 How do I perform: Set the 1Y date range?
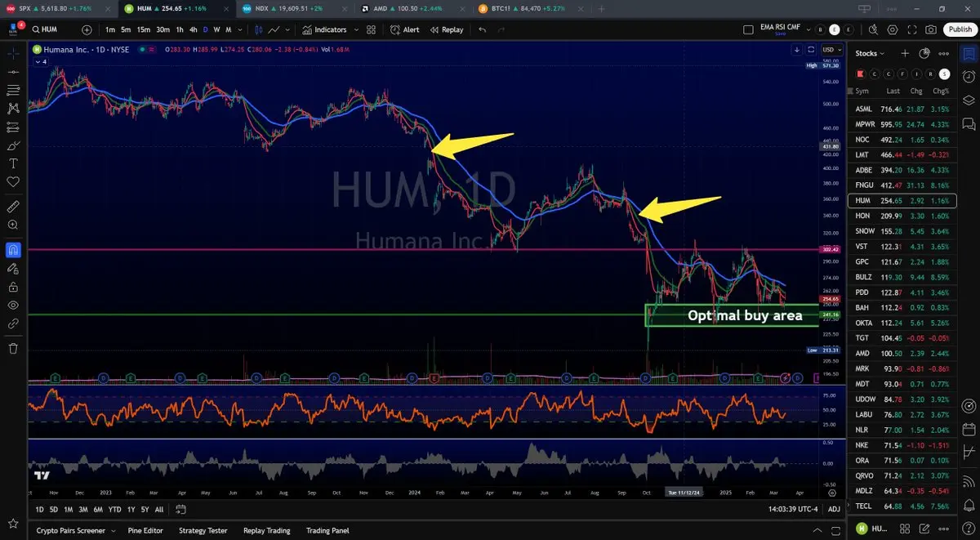coord(132,510)
